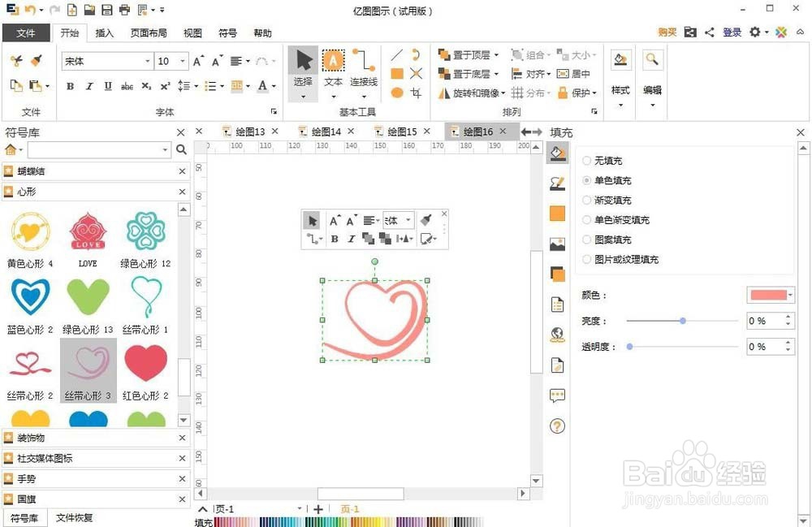Viewport: 812px width, 527px height.
Task: Click the search magnifier in symbol library
Action: point(180,149)
